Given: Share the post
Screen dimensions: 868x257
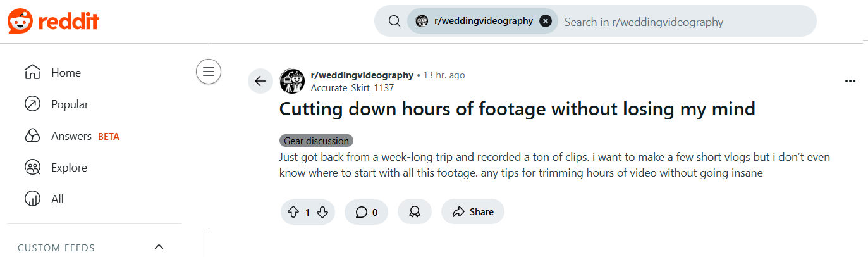Looking at the screenshot, I should point(472,212).
